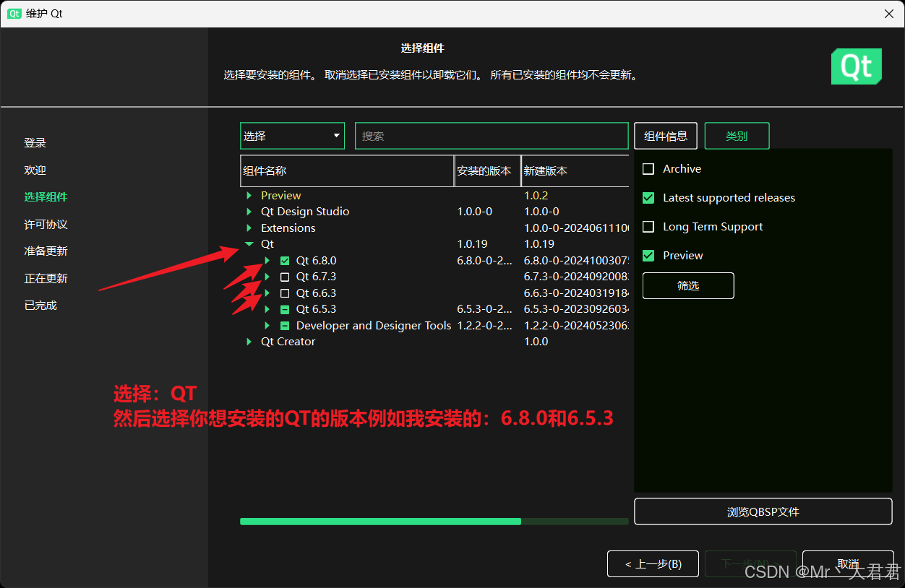Select the Extensions row label

[x=288, y=228]
